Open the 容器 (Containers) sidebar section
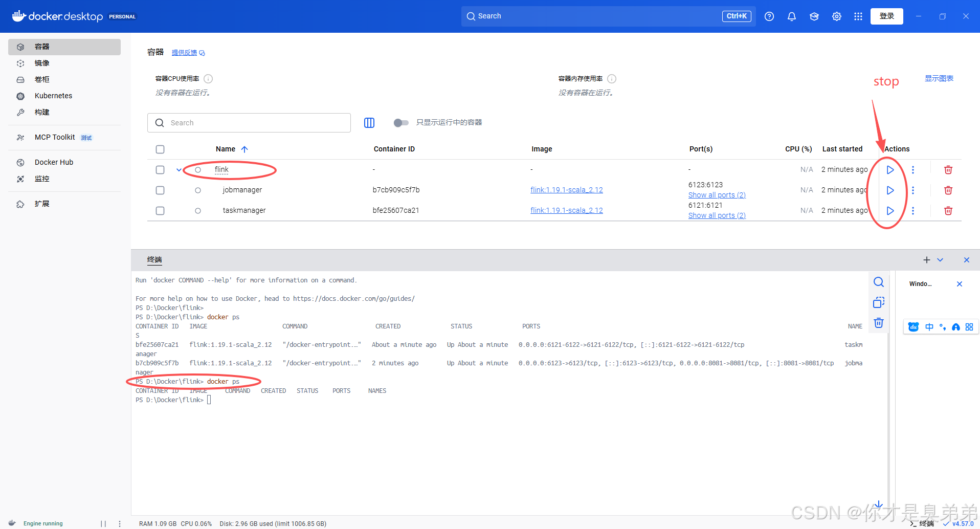Image resolution: width=980 pixels, height=529 pixels. 64,47
